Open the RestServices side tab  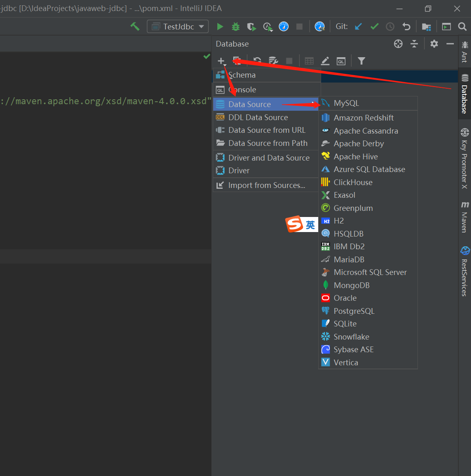pyautogui.click(x=464, y=271)
